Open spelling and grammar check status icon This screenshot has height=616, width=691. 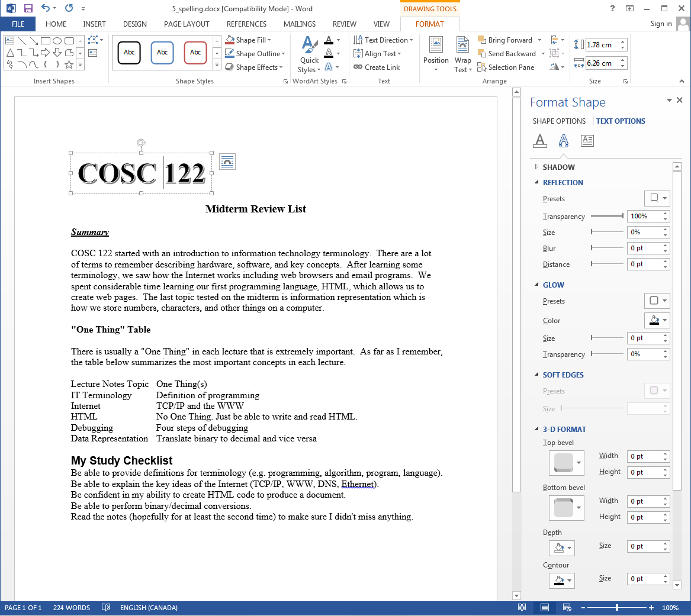coord(106,608)
